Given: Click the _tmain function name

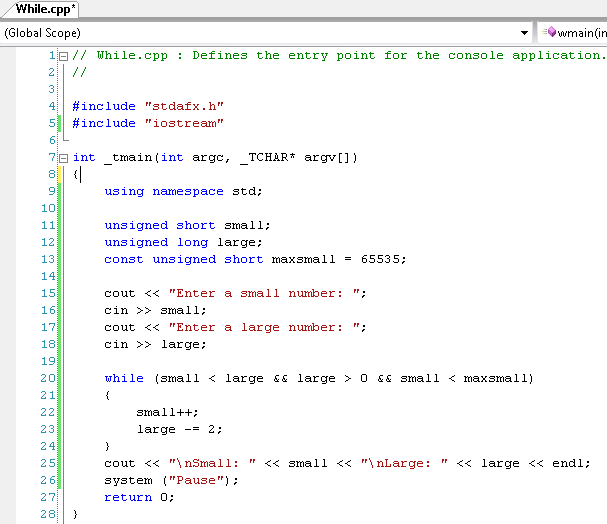Looking at the screenshot, I should pyautogui.click(x=129, y=158).
